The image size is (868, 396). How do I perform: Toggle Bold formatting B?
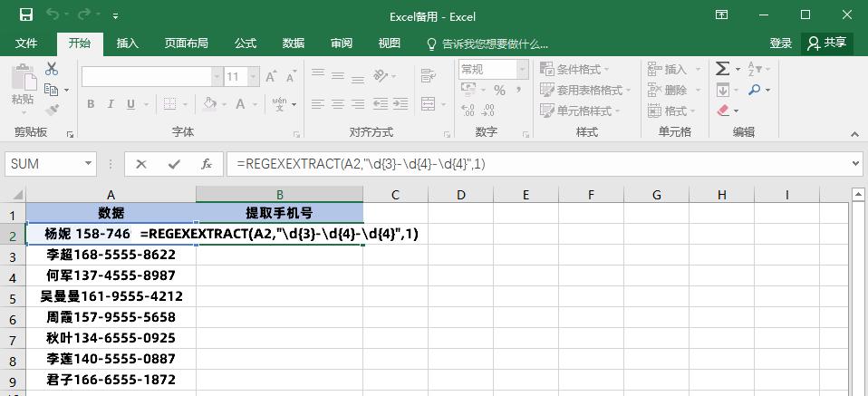coord(91,104)
